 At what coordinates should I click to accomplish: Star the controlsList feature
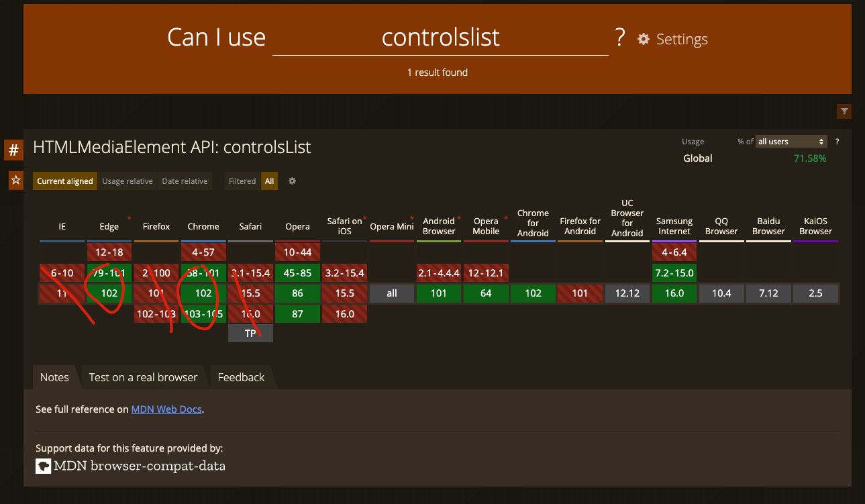(x=15, y=180)
